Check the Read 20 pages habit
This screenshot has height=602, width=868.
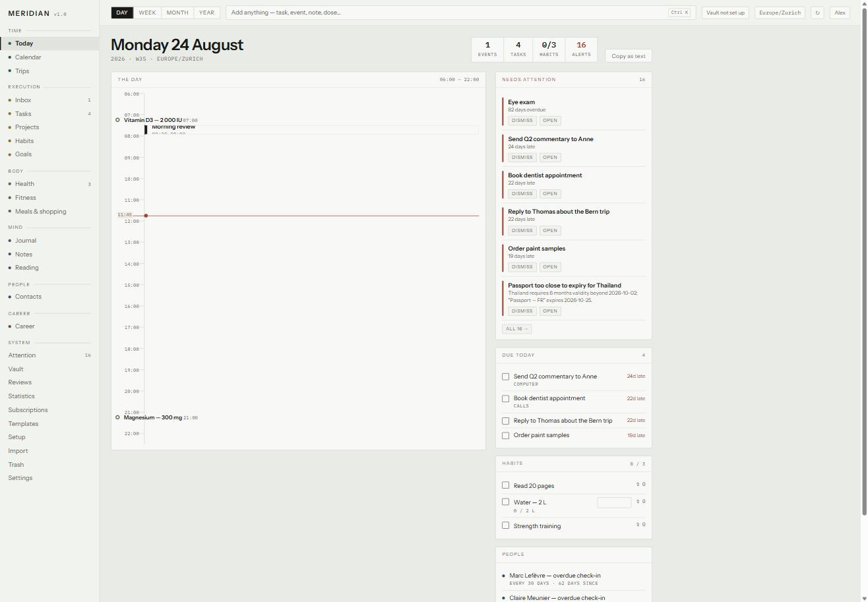[506, 485]
